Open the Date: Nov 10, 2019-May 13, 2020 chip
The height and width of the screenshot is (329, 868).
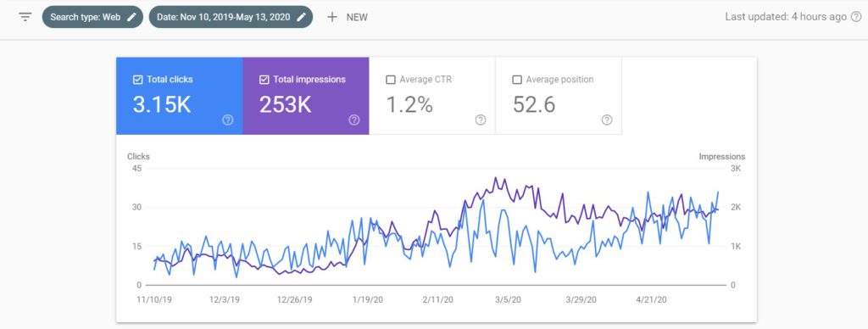click(x=231, y=17)
